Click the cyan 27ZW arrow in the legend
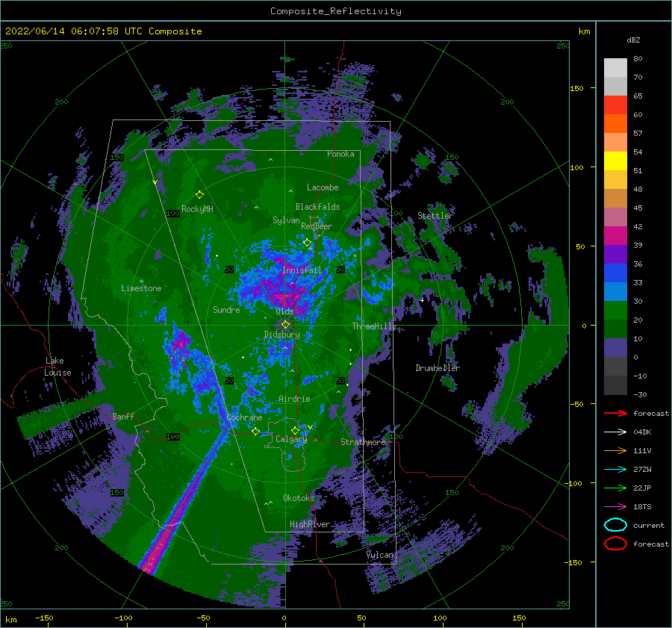 point(615,470)
